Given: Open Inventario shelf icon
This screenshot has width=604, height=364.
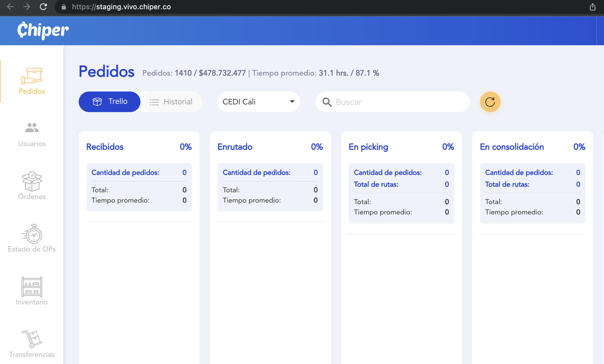Looking at the screenshot, I should 32,287.
